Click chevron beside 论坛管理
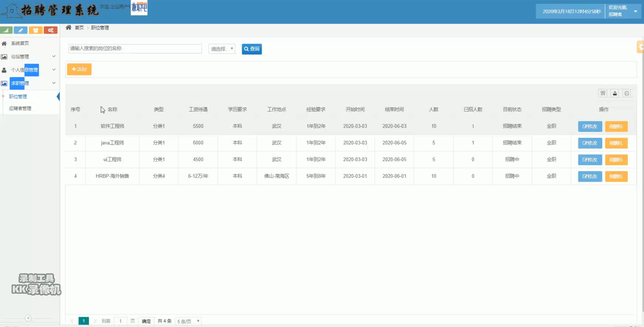 (x=54, y=56)
